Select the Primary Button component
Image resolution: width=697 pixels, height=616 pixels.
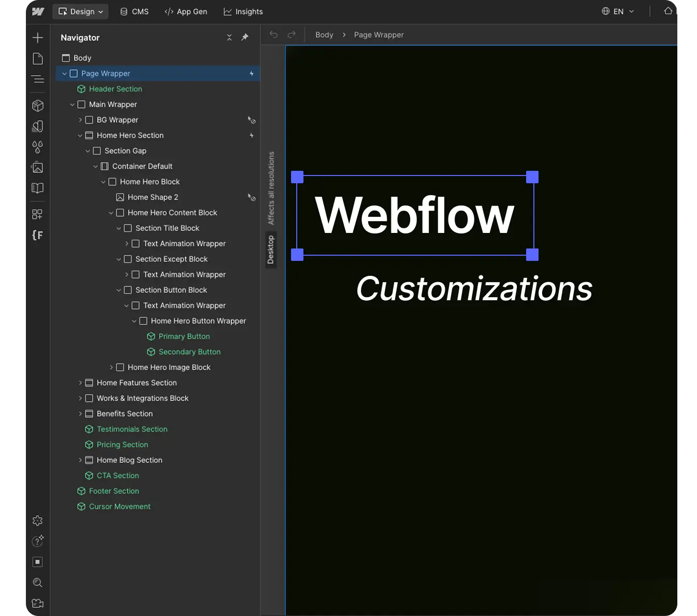[x=157, y=336]
